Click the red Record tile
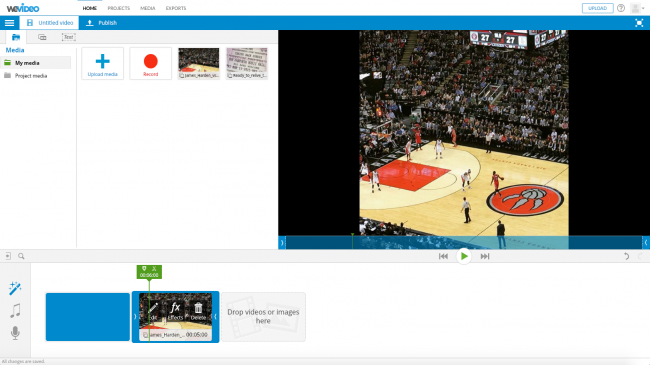650x365 pixels. (150, 63)
